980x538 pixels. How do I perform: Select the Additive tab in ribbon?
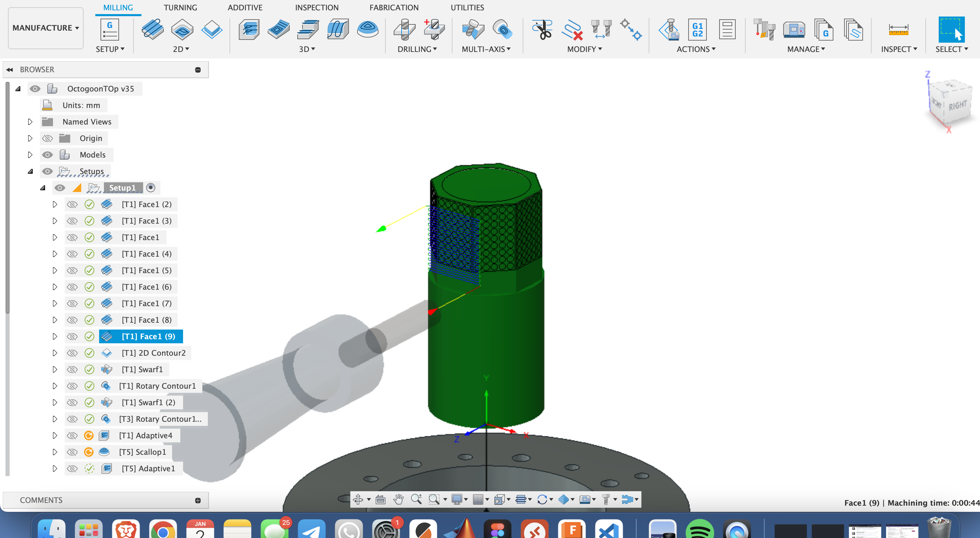coord(245,7)
